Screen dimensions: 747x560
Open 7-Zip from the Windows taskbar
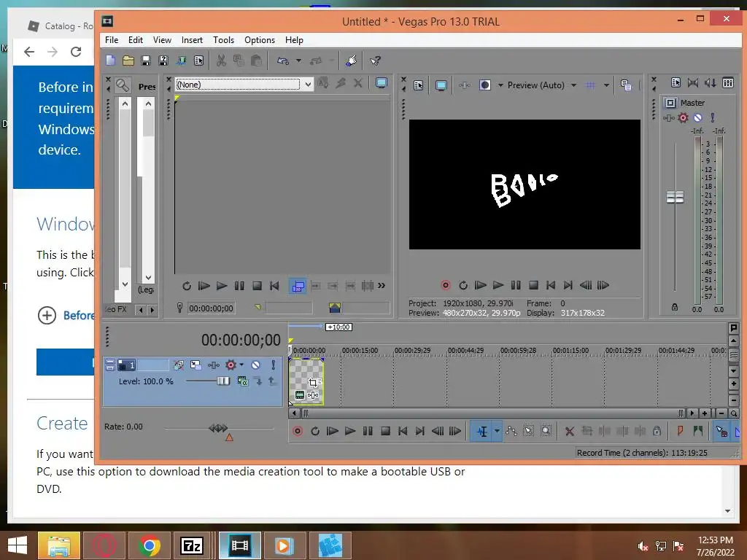coord(192,545)
